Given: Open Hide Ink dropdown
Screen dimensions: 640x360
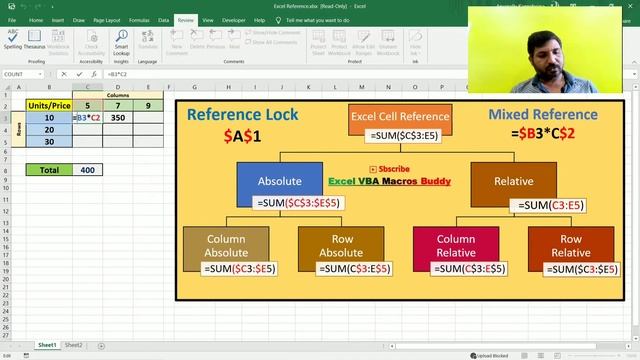Looking at the screenshot, I should pyautogui.click(x=415, y=42).
